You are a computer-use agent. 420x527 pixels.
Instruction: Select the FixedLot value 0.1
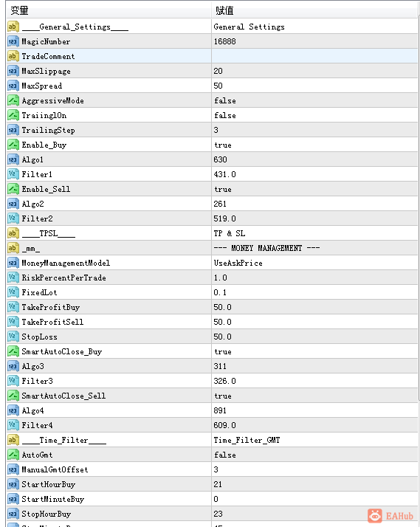[x=220, y=292]
